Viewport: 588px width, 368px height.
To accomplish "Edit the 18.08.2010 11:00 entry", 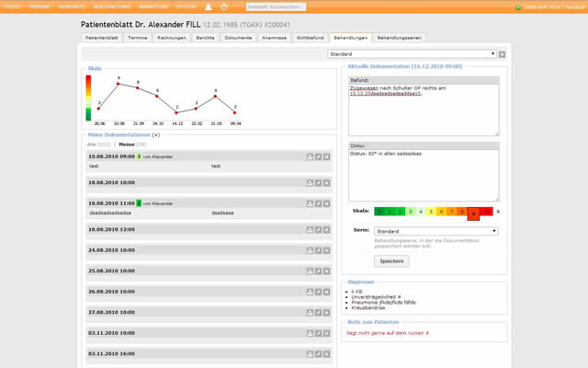I will point(319,203).
